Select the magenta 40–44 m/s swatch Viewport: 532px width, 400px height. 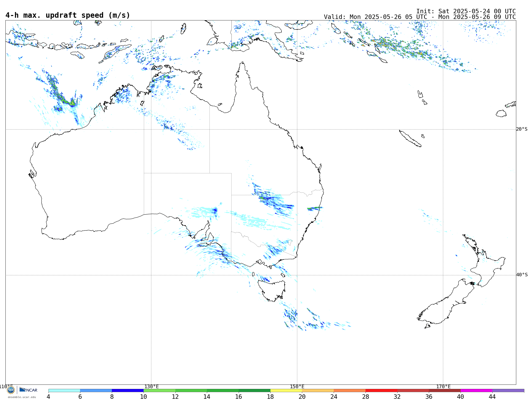[x=477, y=391]
